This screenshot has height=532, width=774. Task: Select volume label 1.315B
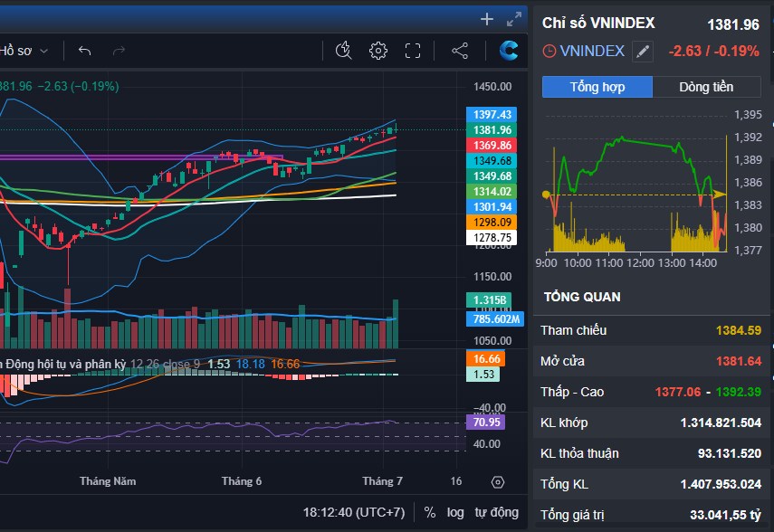[489, 300]
